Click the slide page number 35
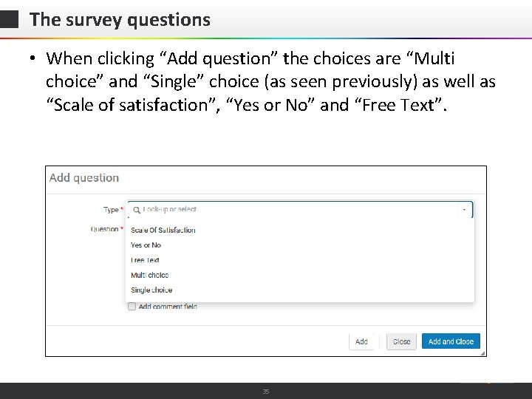 tap(266, 392)
